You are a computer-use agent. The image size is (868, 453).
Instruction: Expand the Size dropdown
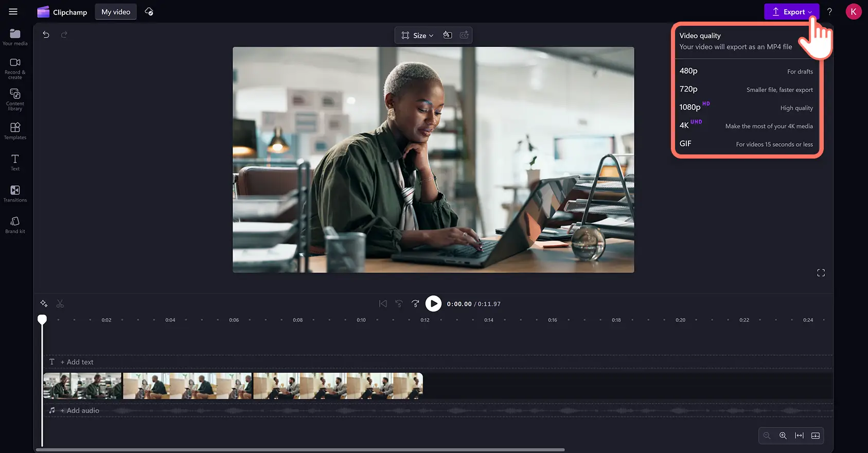[x=418, y=35]
